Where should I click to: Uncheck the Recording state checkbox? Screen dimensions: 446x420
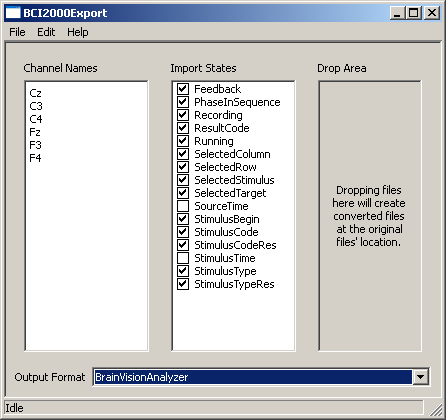coord(183,115)
